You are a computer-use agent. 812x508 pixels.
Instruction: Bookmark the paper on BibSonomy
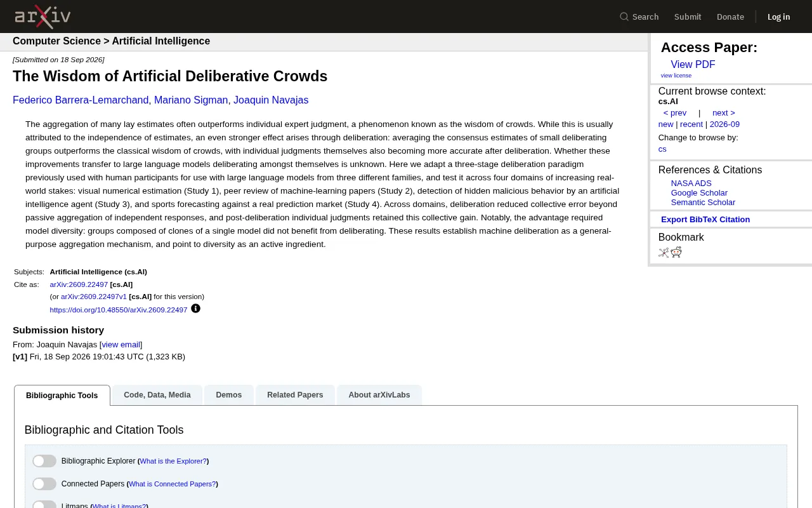664,252
